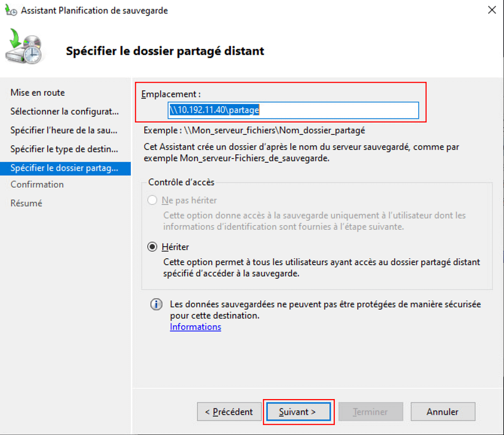
Task: Go to the Mise en route step
Action: click(x=37, y=93)
